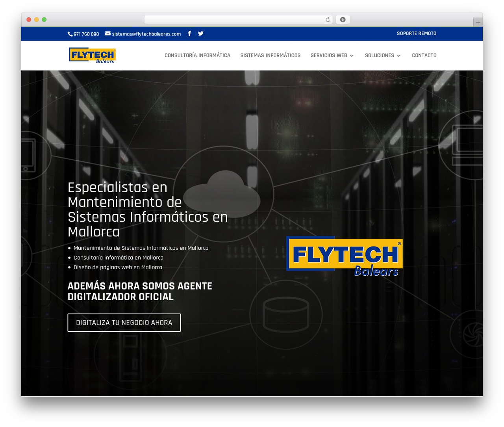
Task: Focus the browser address bar
Action: point(238,20)
